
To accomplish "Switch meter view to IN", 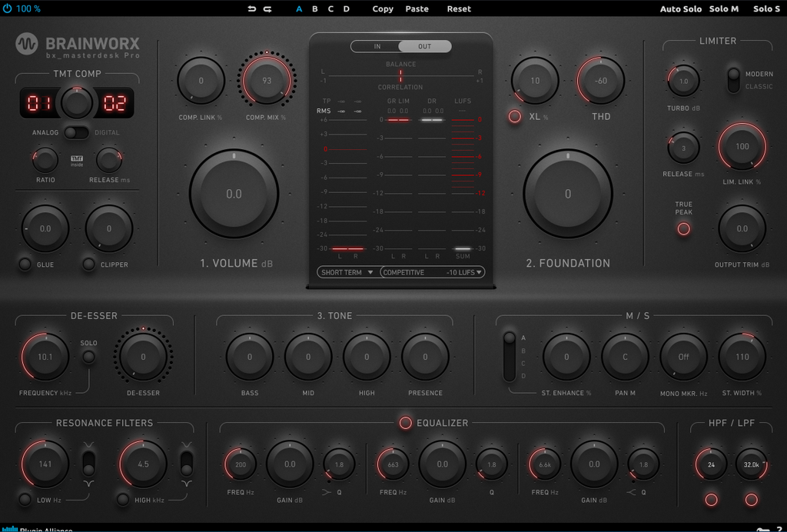I will (x=377, y=46).
